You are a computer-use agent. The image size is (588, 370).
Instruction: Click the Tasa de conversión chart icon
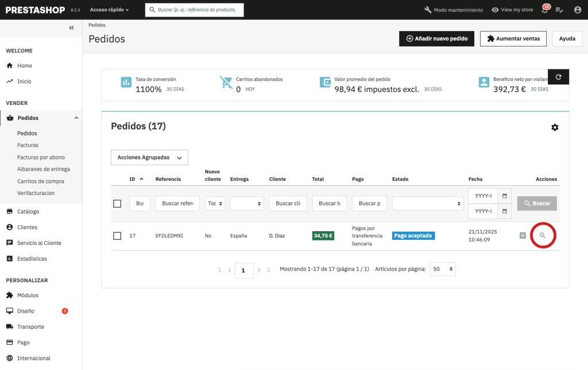[126, 82]
